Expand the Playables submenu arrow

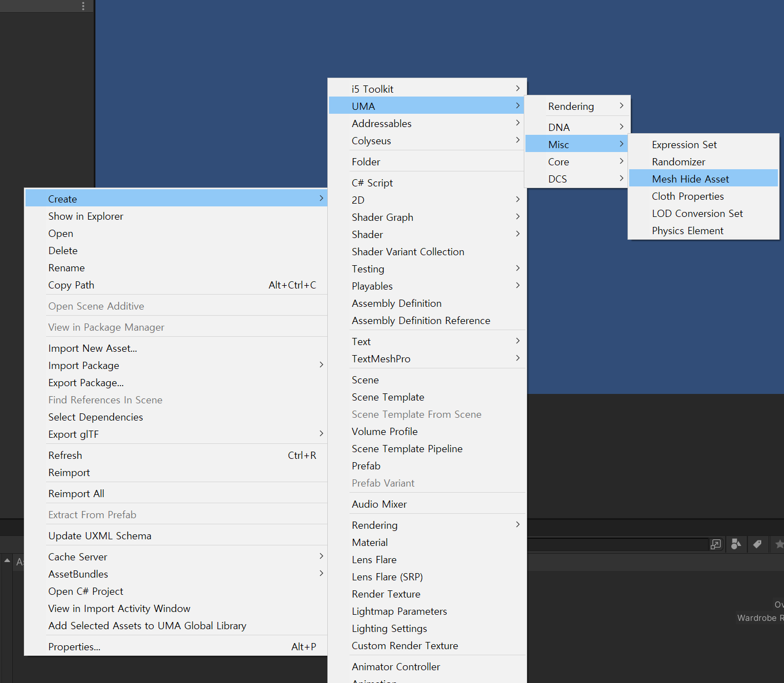[x=518, y=286]
